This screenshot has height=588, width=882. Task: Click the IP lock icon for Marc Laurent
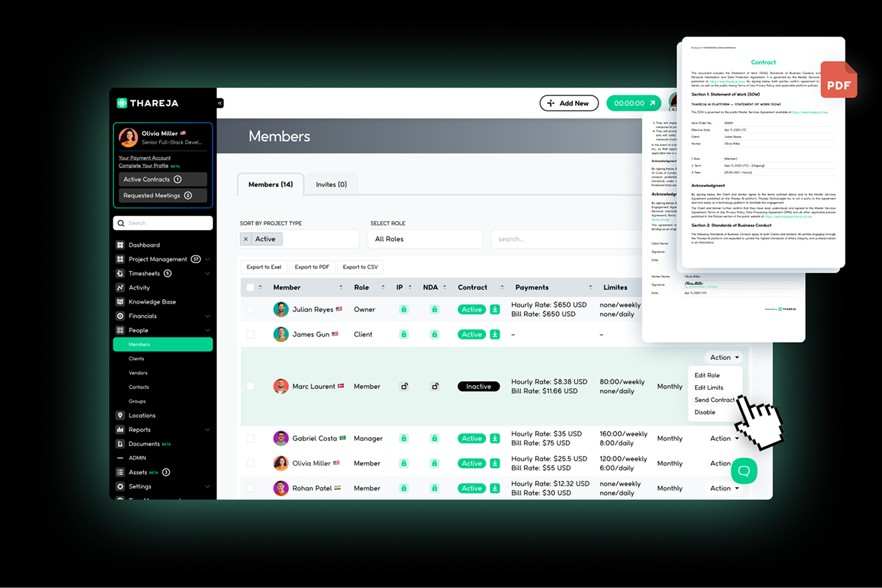tap(403, 386)
